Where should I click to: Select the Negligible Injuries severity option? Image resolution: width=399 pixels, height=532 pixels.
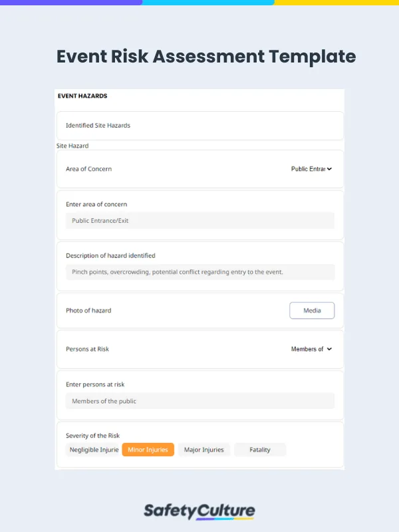pos(93,450)
